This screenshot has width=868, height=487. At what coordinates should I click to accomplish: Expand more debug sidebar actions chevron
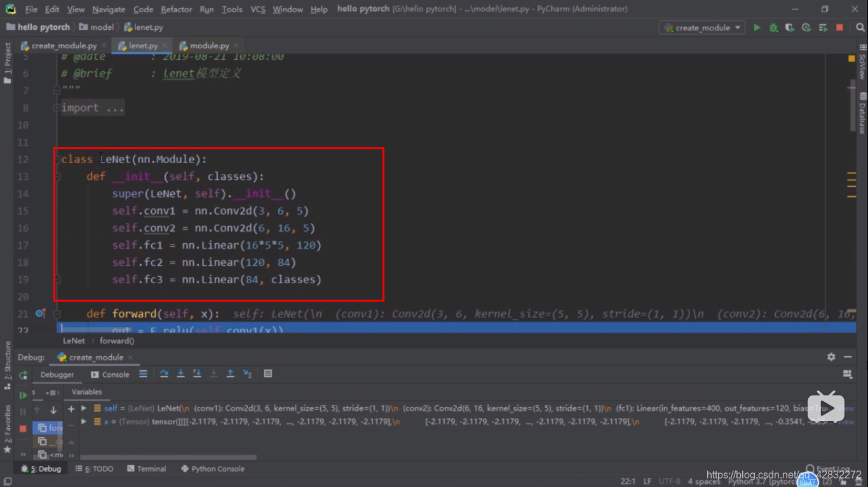24,455
